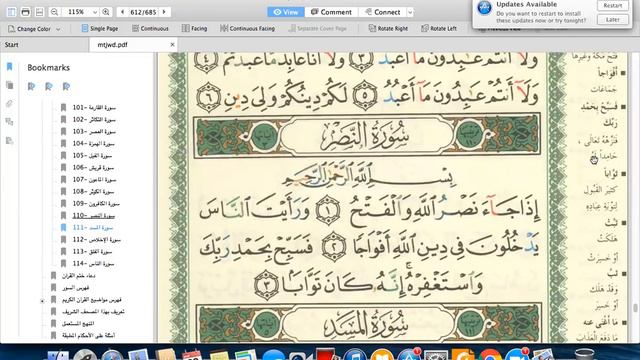
Task: Zoom out with the minus magnifier
Action: (54, 12)
